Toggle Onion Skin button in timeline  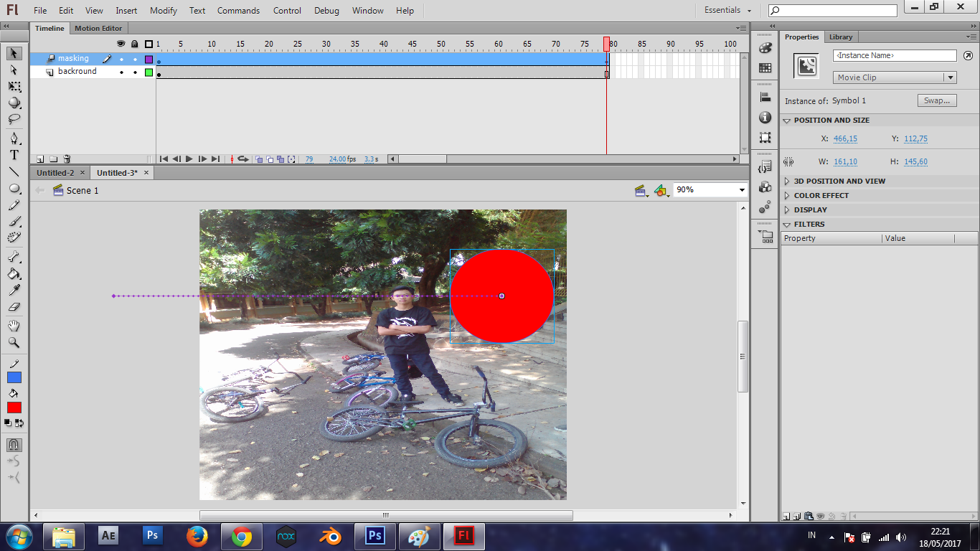click(x=259, y=159)
